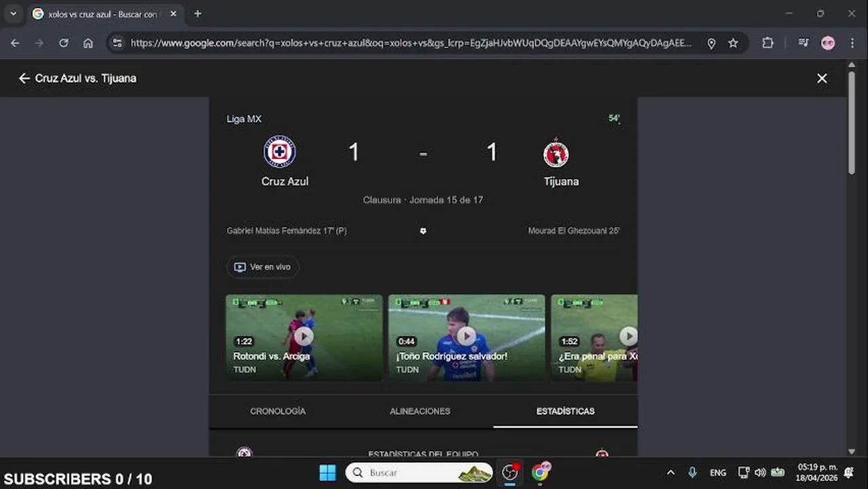
Task: Select the Estadísticas tab
Action: 565,411
